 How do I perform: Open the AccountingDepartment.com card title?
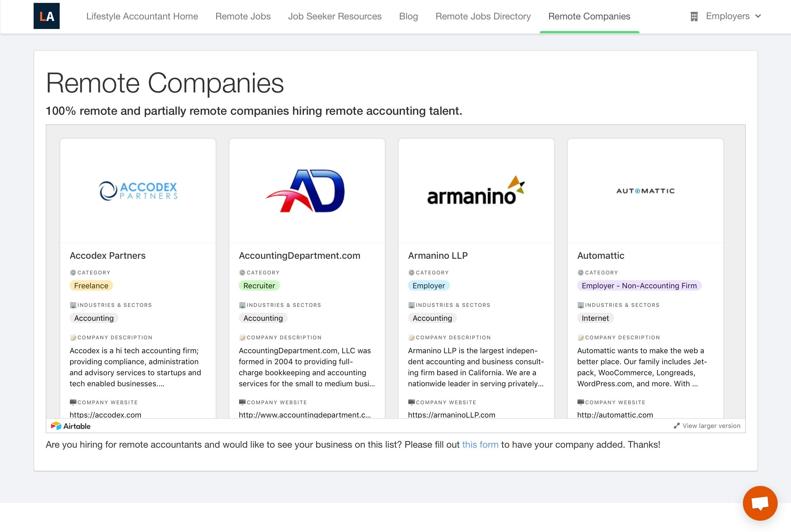pos(300,256)
